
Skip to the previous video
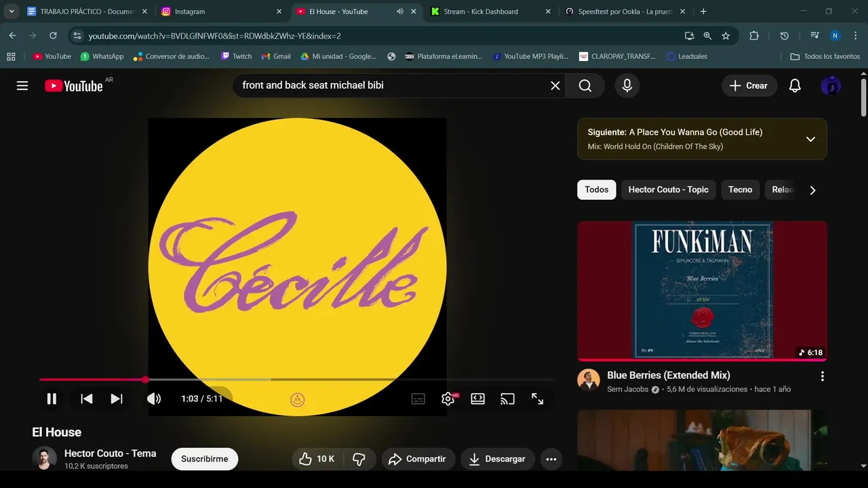tap(86, 399)
